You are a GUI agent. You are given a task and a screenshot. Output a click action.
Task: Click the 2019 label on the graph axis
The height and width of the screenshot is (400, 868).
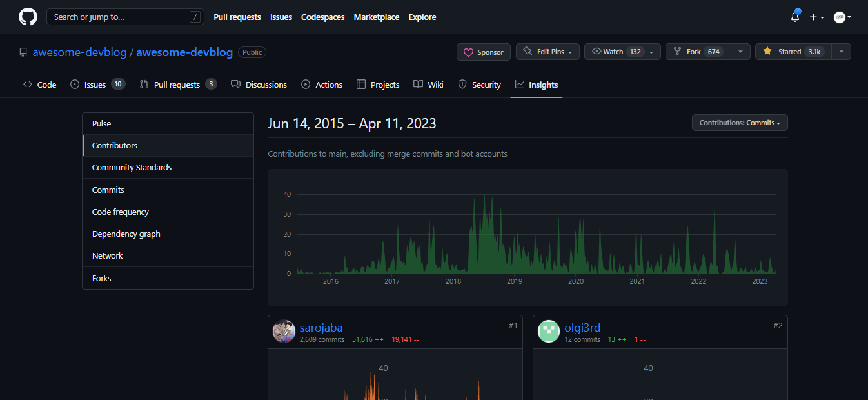515,281
